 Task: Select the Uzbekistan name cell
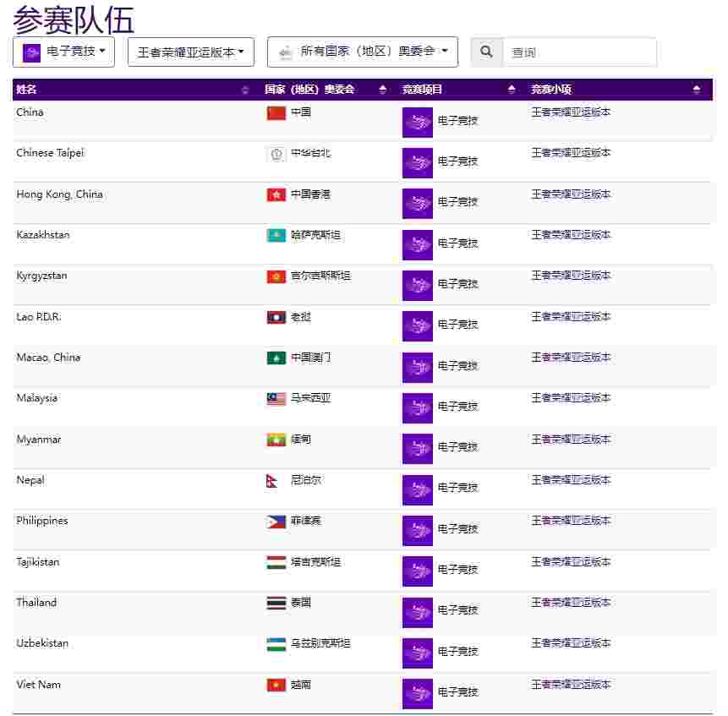coord(42,643)
